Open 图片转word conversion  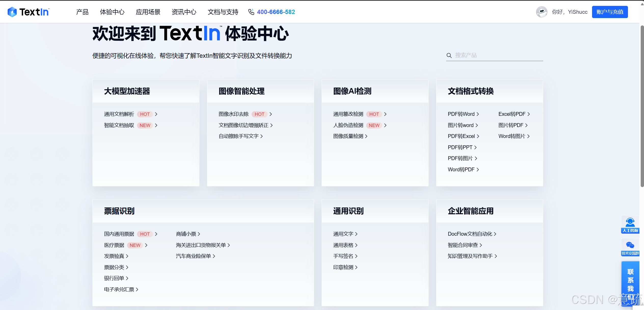[x=461, y=125]
